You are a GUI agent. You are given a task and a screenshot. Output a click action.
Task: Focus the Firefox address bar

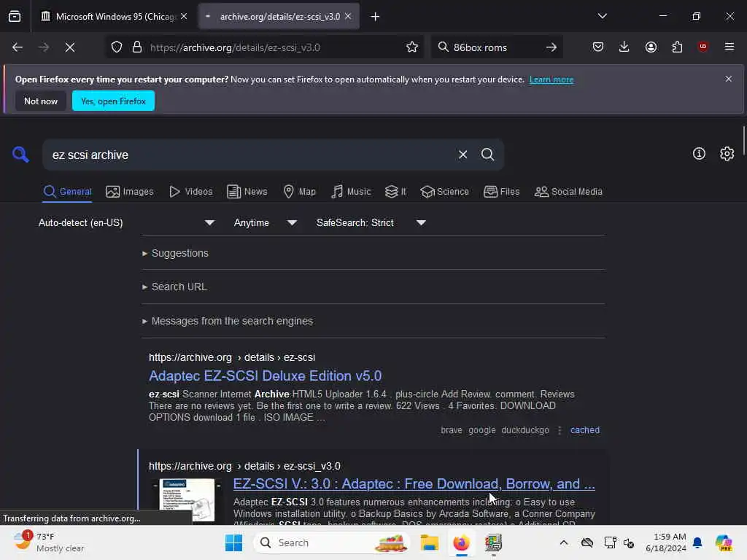274,47
